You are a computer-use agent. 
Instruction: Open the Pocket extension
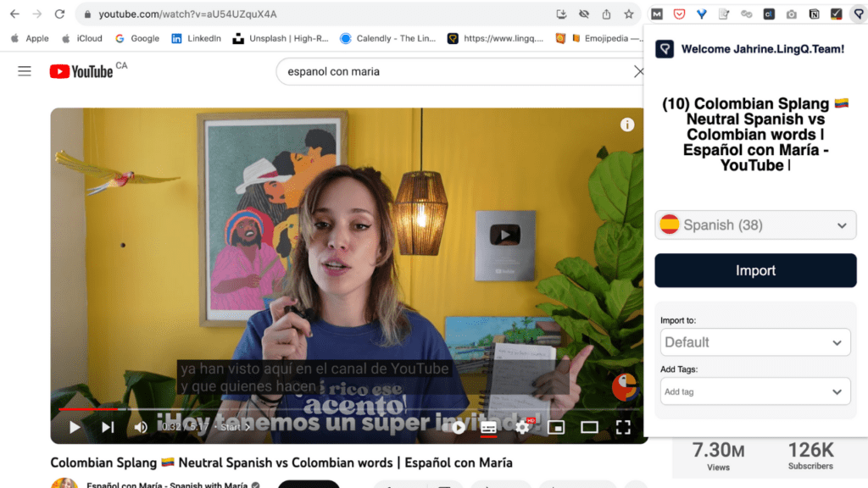679,14
